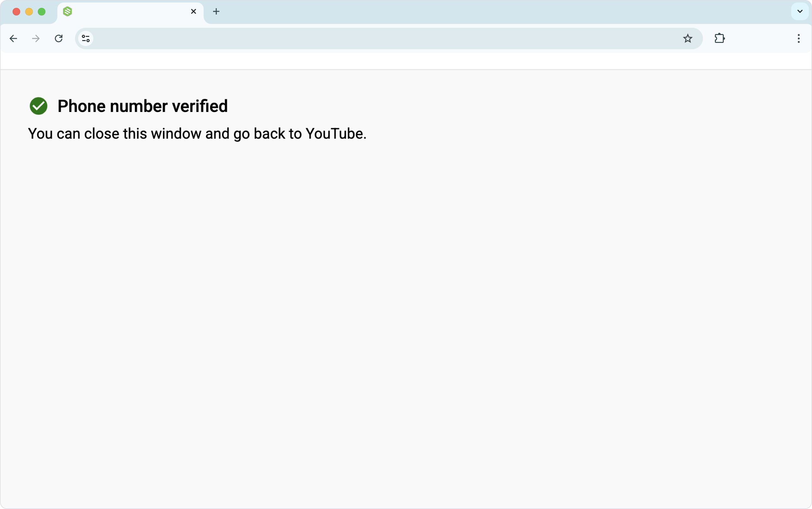Click the word YouTube in message
The height and width of the screenshot is (509, 812).
click(x=334, y=134)
